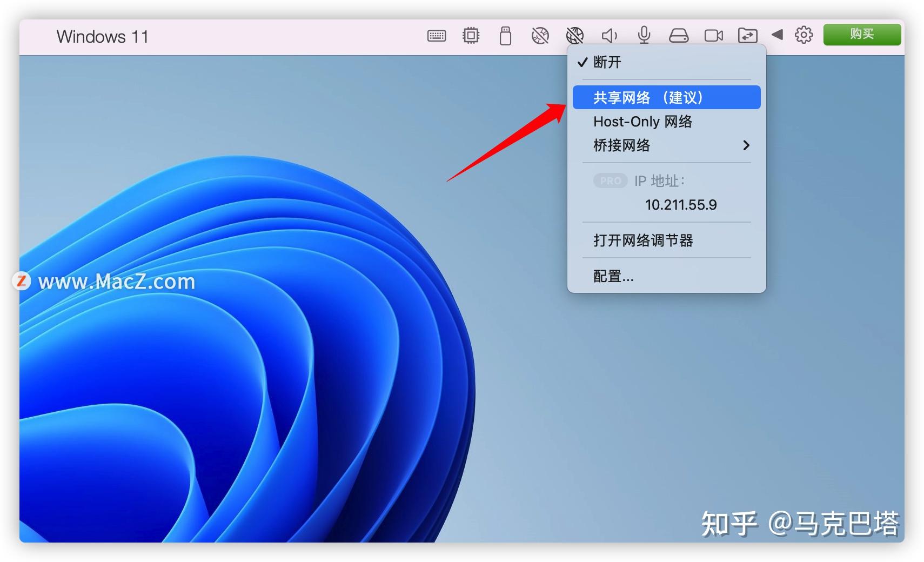
Task: Click the camera icon in the toolbar
Action: point(713,35)
